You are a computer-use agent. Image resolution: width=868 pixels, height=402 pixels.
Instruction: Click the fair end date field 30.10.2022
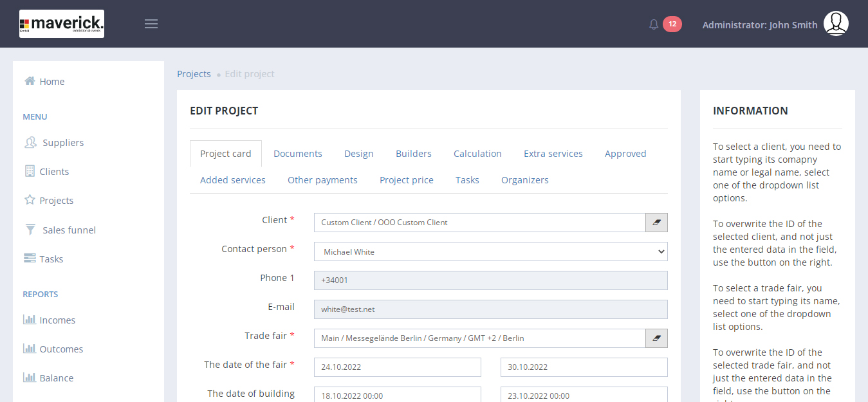click(584, 367)
